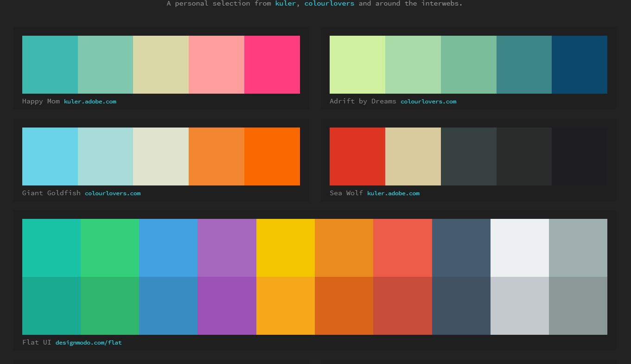Pick the hot pink swatch in Happy Mom
This screenshot has width=631, height=364.
pos(272,64)
